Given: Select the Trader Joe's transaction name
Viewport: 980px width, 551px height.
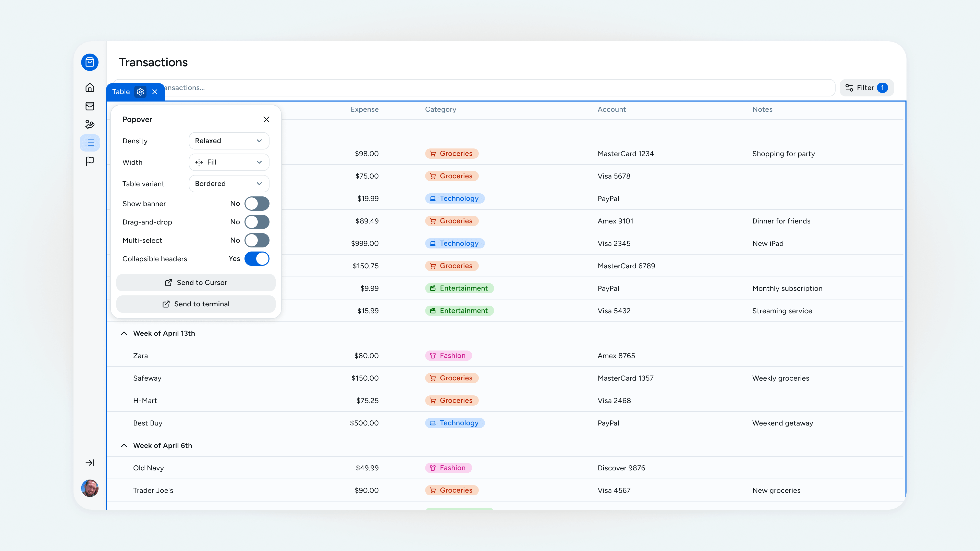Looking at the screenshot, I should (153, 491).
